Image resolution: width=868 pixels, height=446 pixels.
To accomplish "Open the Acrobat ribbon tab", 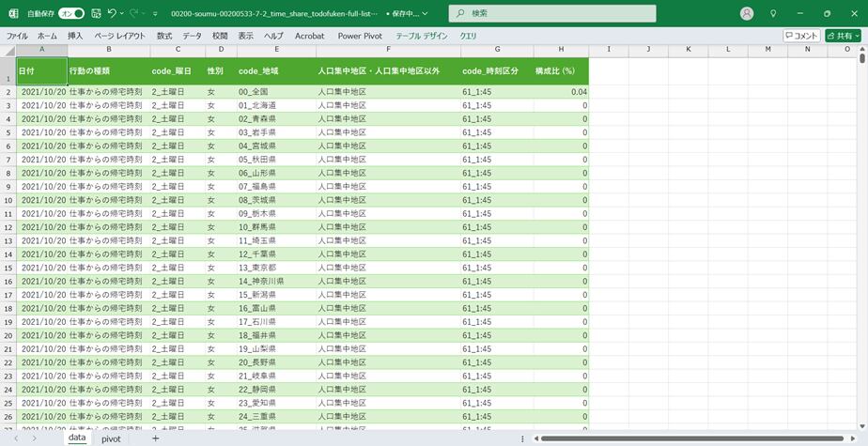I will click(x=309, y=36).
